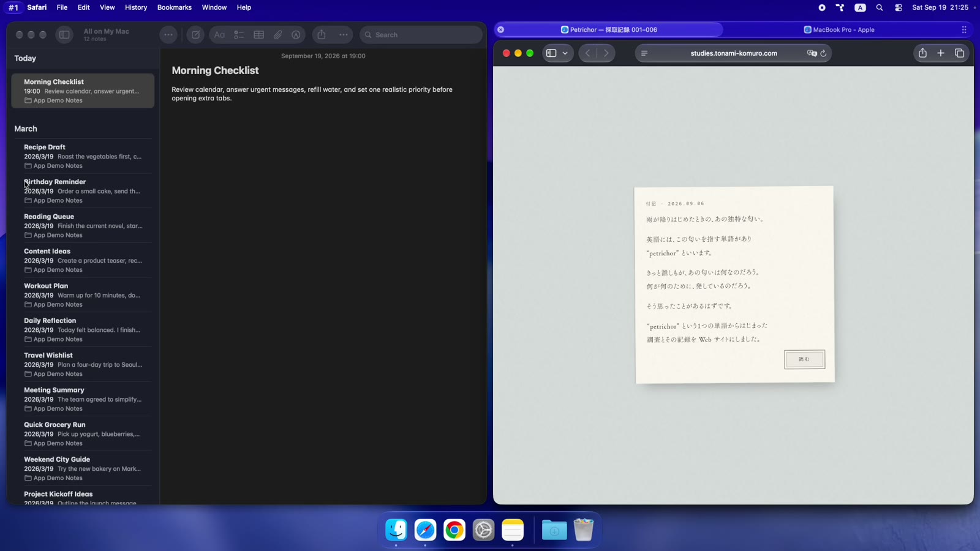Open the Help menu

pos(244,7)
